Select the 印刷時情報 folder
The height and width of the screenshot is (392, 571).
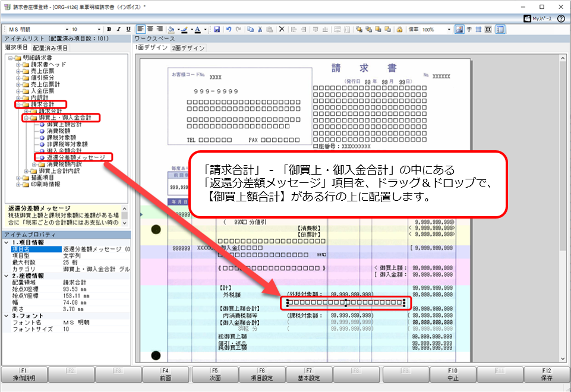[x=45, y=184]
